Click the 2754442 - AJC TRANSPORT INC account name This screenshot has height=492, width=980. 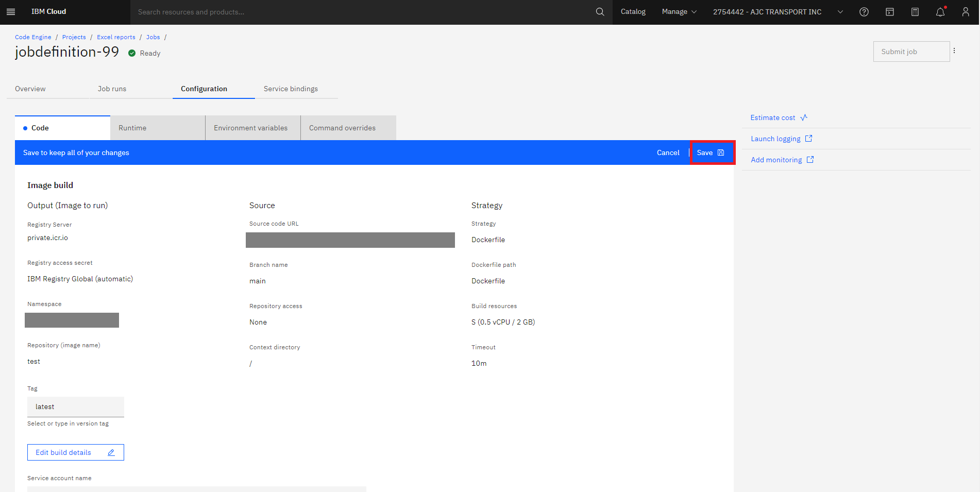767,12
